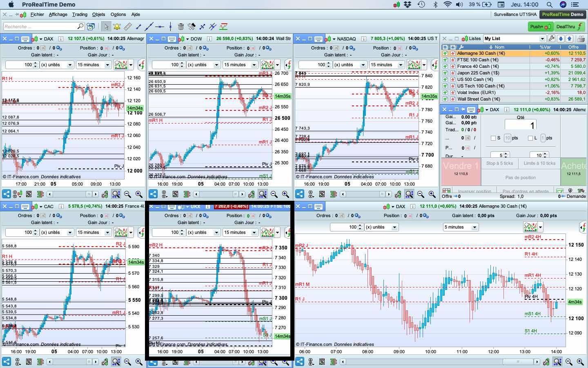Increase quantity stepper on DAX 15-minute chart
Image resolution: width=588 pixels, height=368 pixels.
pyautogui.click(x=36, y=63)
